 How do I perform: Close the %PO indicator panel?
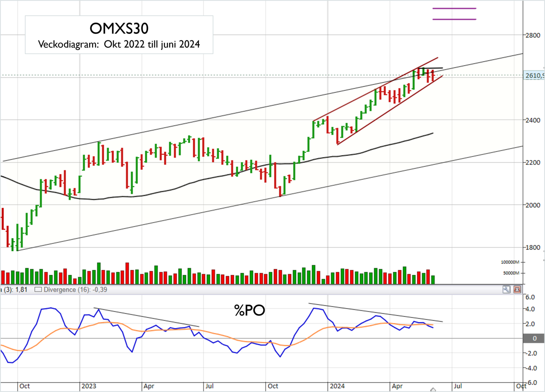point(517,289)
